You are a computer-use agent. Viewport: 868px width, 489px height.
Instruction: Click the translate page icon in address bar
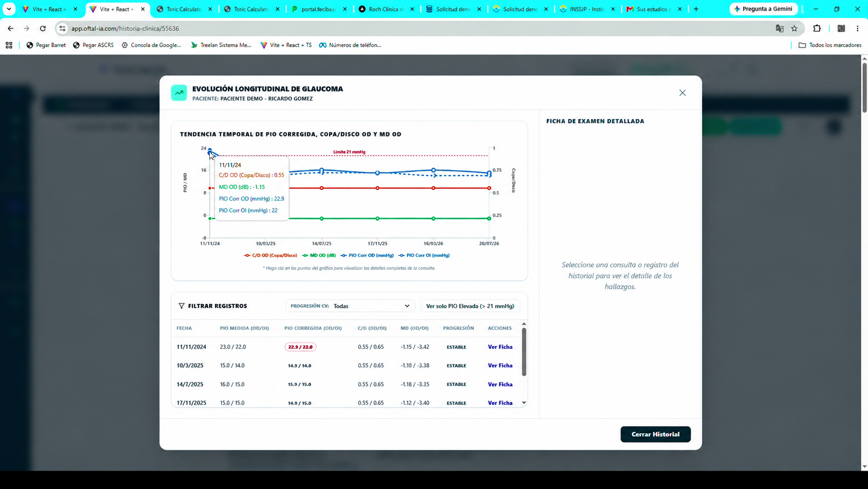click(x=779, y=29)
